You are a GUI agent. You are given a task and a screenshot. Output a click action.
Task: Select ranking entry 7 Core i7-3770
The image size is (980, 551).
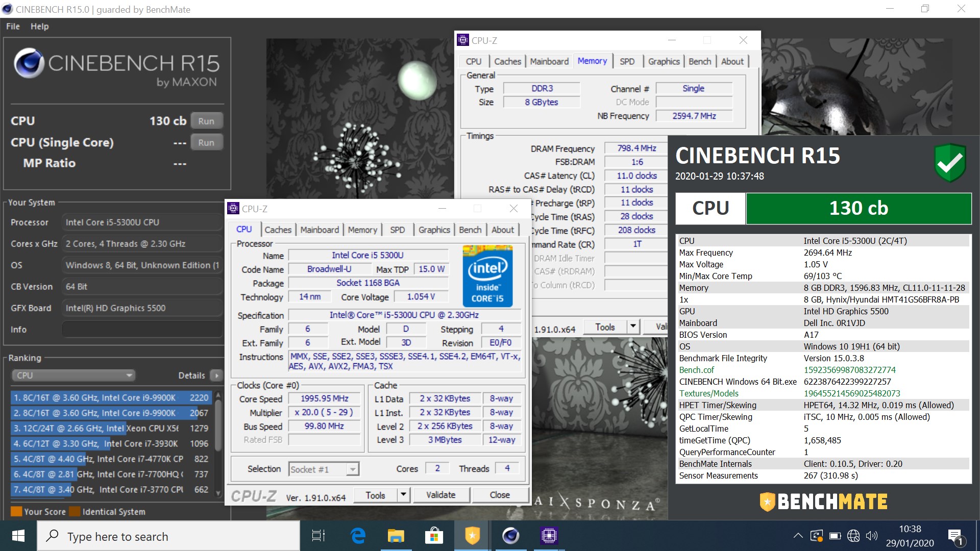coord(111,489)
